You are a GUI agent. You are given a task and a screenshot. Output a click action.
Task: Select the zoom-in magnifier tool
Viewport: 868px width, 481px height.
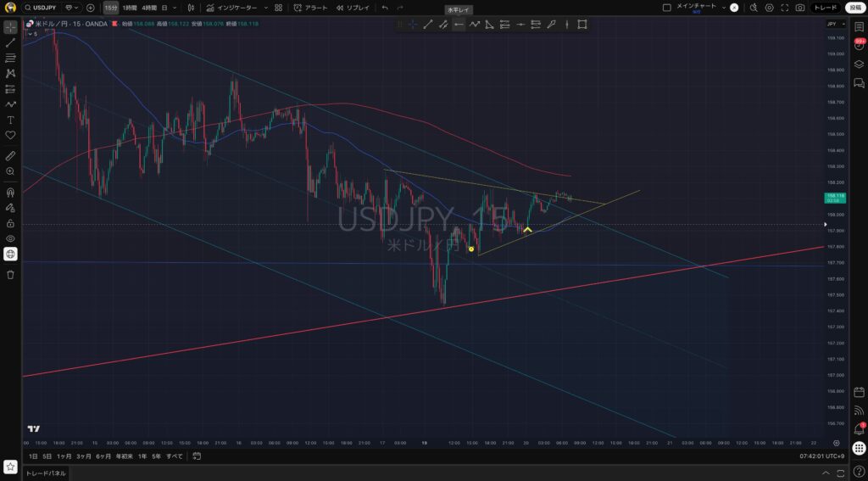[x=10, y=171]
